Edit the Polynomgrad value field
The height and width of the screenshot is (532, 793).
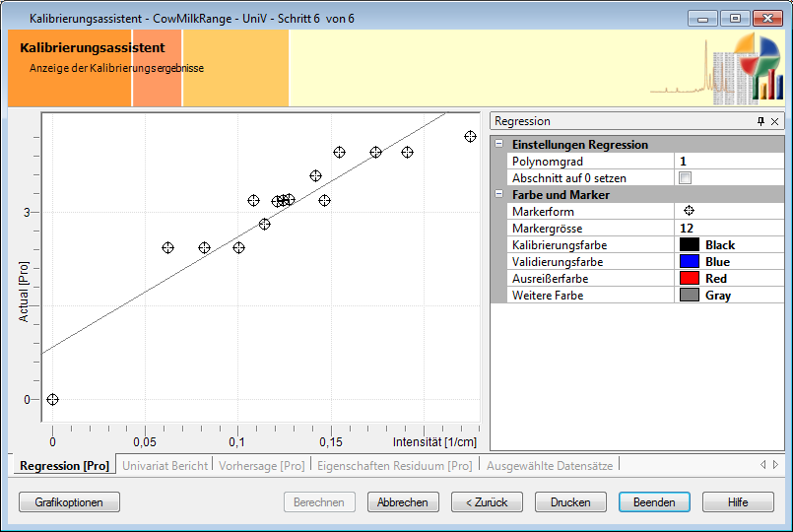[729, 162]
